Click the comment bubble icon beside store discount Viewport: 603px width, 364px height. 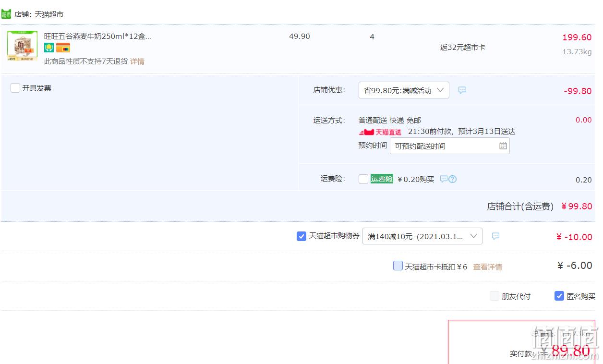[462, 90]
